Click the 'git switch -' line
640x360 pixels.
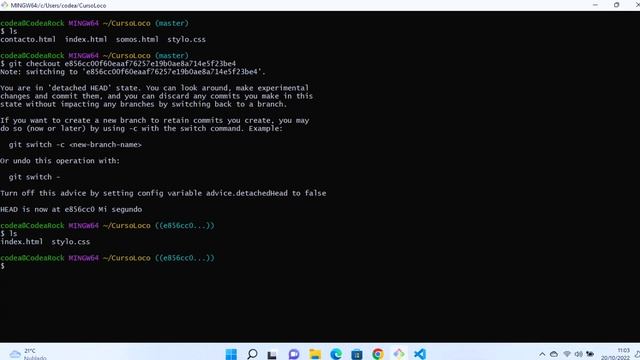pyautogui.click(x=34, y=177)
